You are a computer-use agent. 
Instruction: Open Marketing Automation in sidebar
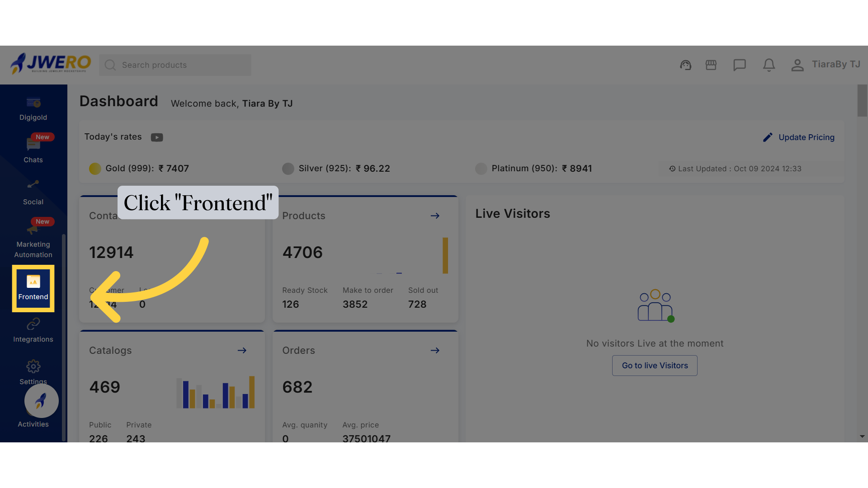pos(33,239)
